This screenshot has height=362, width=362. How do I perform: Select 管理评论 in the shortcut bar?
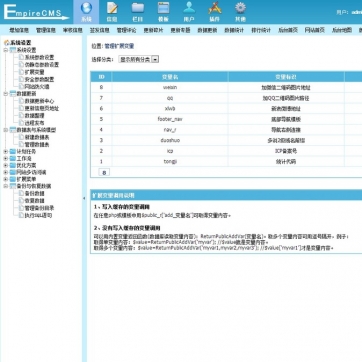coord(126,30)
